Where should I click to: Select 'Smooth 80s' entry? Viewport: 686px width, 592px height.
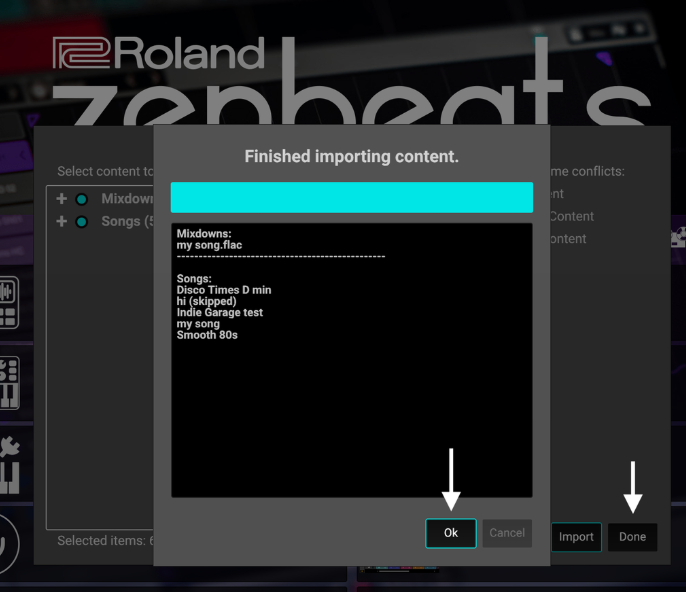(x=207, y=335)
